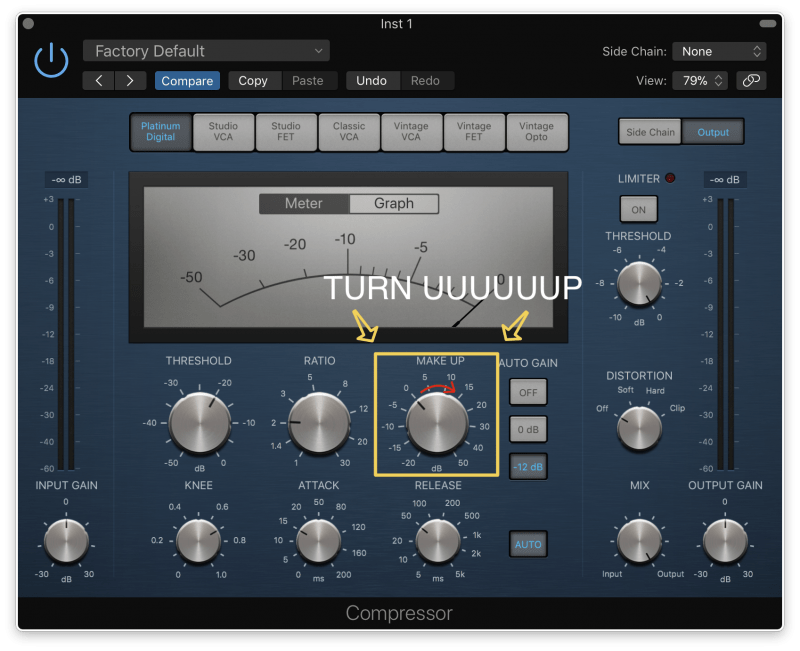The image size is (800, 651).
Task: Select the Studio FET compressor model
Action: point(286,132)
